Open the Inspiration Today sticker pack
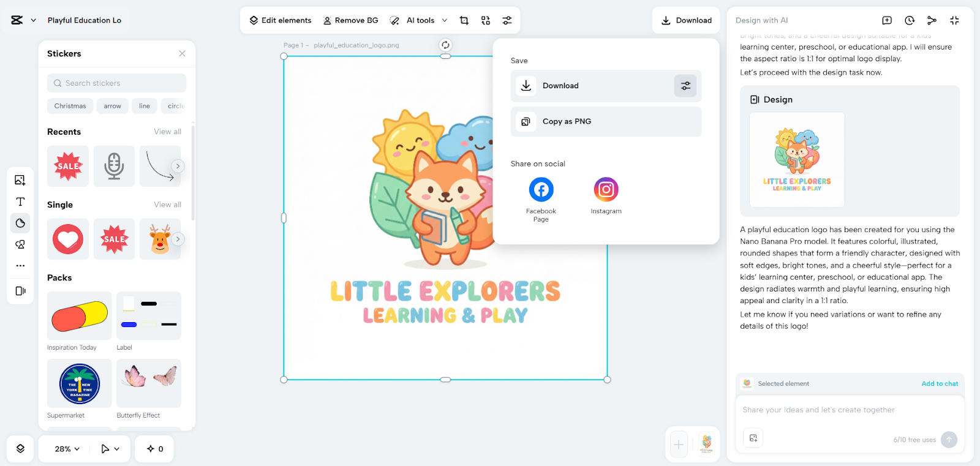Image resolution: width=980 pixels, height=466 pixels. (x=80, y=316)
